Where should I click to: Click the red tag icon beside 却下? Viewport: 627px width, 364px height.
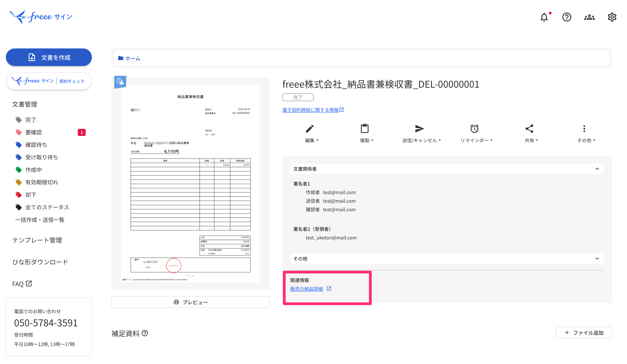(x=19, y=195)
